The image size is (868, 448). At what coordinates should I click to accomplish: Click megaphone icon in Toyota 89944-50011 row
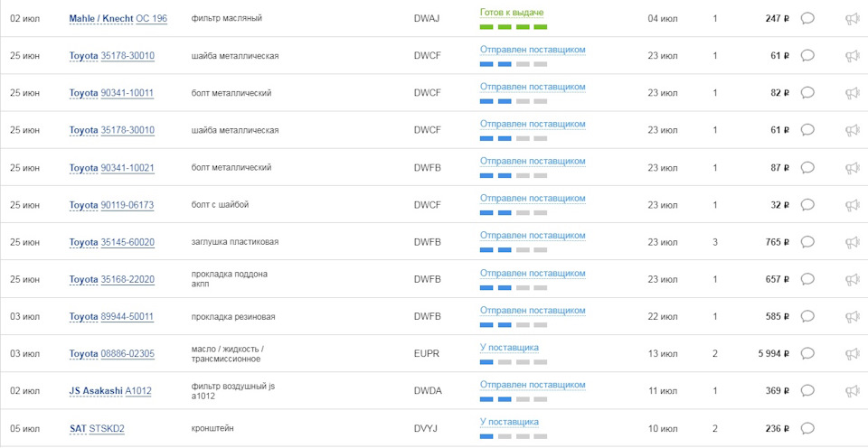[x=852, y=316]
